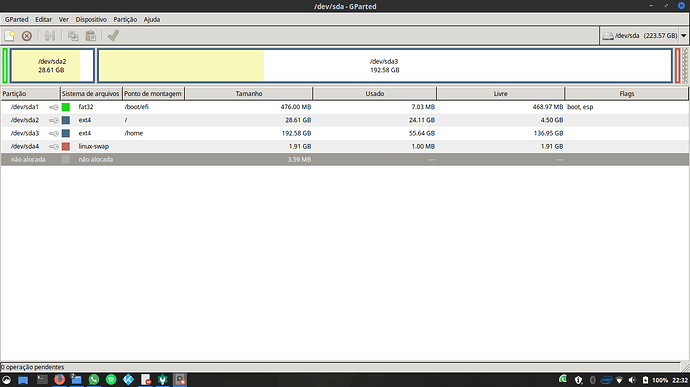Screen dimensions: 690x387
Task: Click the Wi-Fi network tray icon
Action: point(619,380)
